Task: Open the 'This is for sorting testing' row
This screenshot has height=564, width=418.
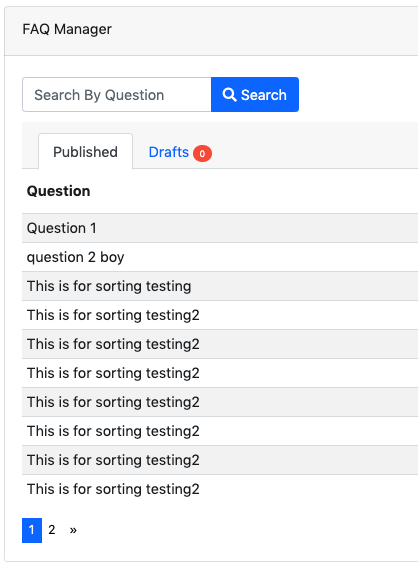Action: (x=220, y=286)
